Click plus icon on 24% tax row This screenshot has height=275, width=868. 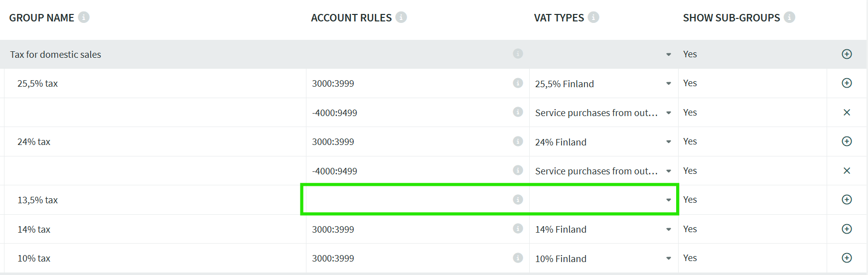[847, 141]
